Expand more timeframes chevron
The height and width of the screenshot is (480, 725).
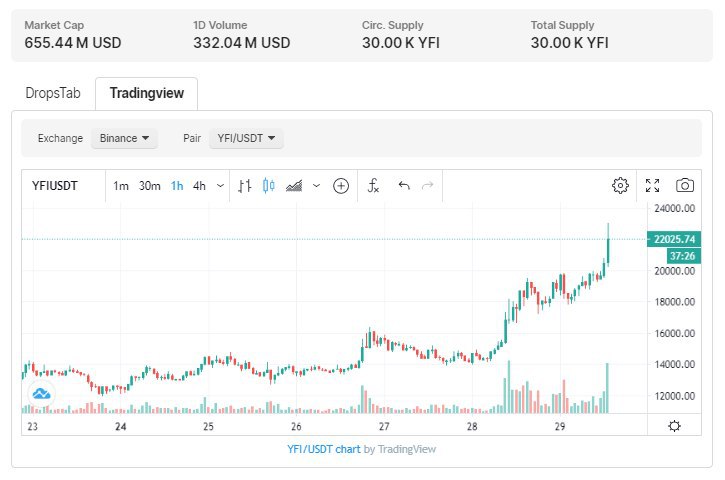219,185
